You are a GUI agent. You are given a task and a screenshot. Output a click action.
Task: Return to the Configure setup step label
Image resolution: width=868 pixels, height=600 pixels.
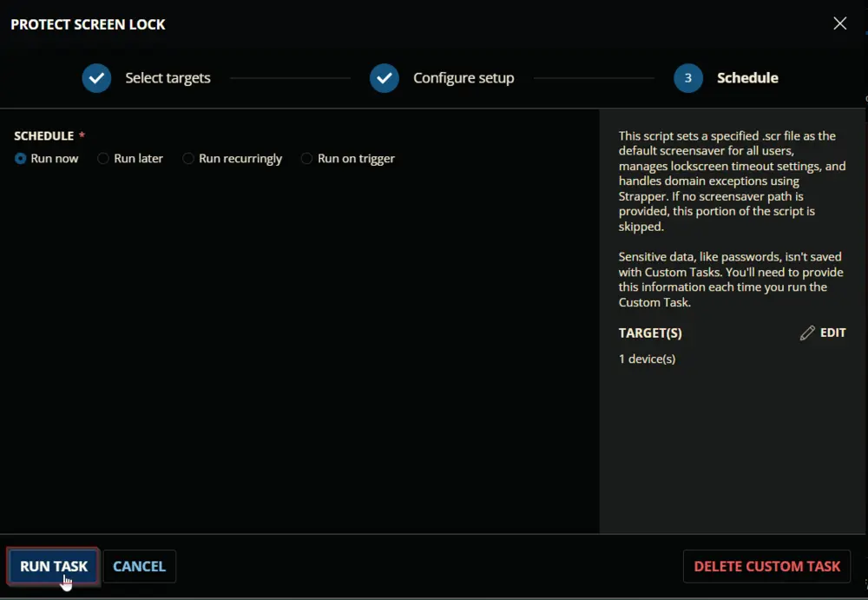464,78
